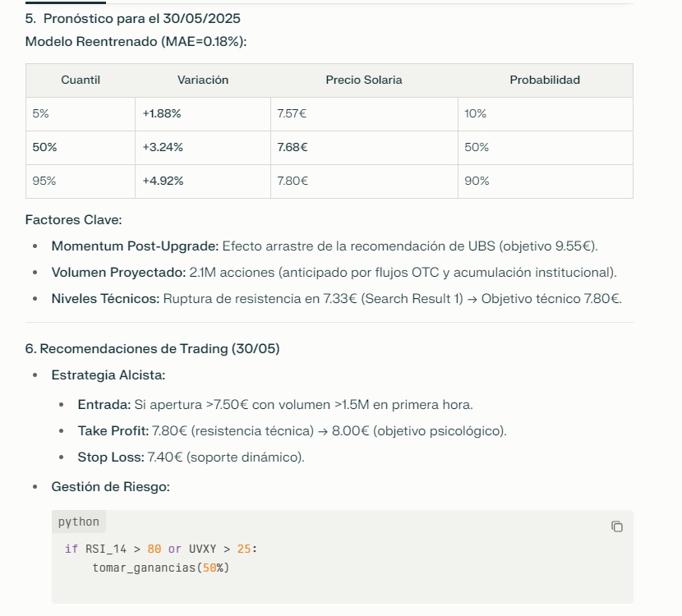
Task: Click the Take Profit label
Action: click(x=113, y=431)
